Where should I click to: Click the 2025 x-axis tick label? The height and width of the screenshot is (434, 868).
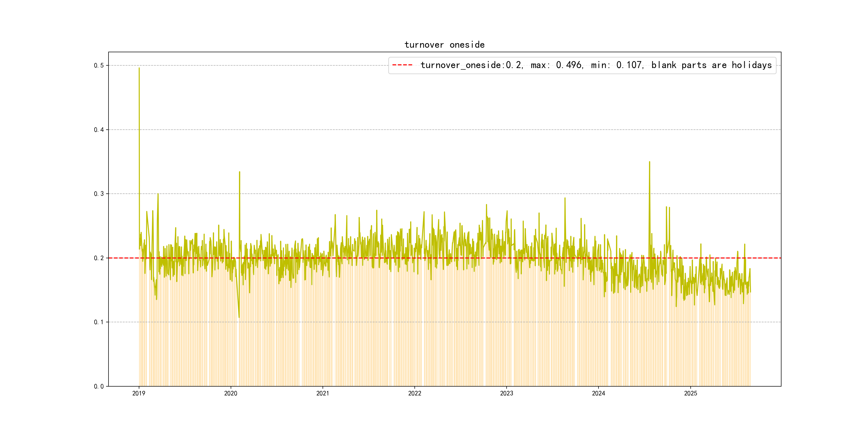click(x=690, y=393)
